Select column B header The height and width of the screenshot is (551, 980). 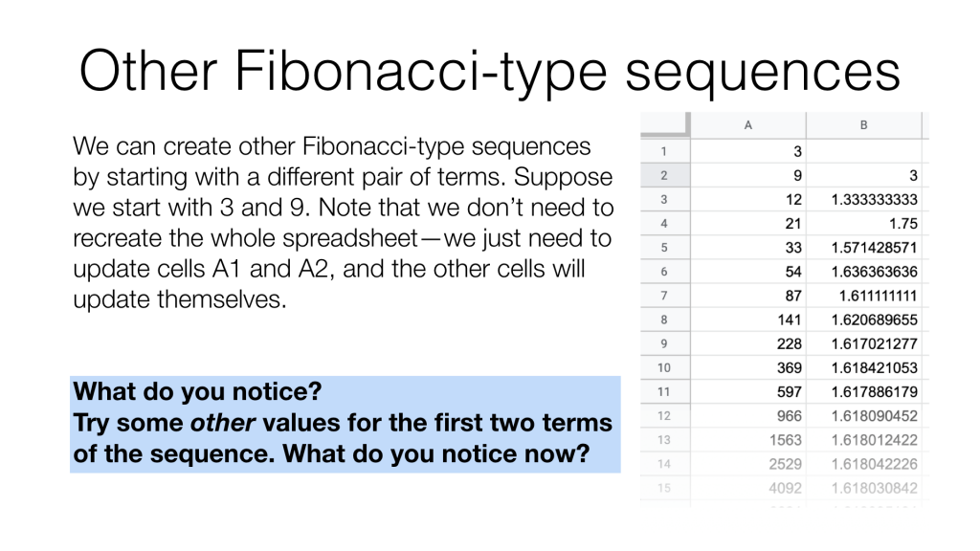tap(864, 125)
